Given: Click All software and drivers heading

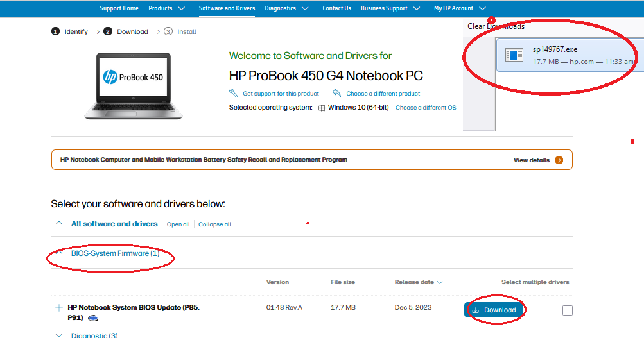Looking at the screenshot, I should [x=114, y=224].
